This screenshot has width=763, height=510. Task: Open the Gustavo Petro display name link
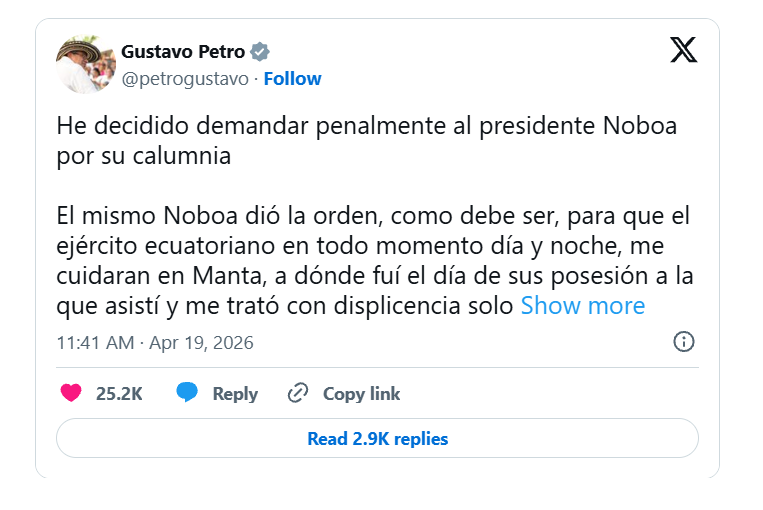[183, 52]
